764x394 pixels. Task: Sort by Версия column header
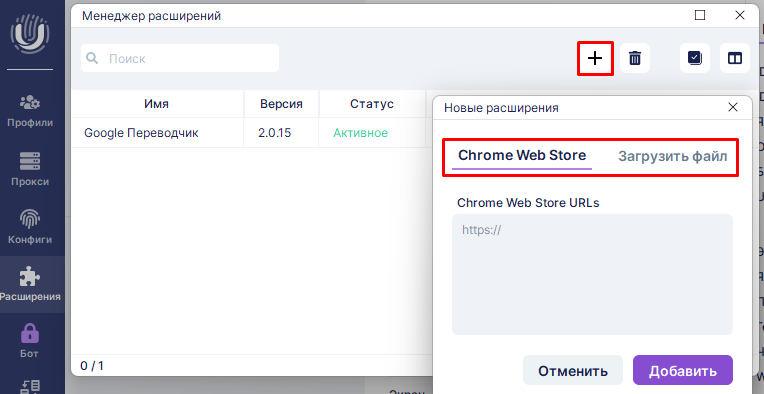(x=281, y=104)
